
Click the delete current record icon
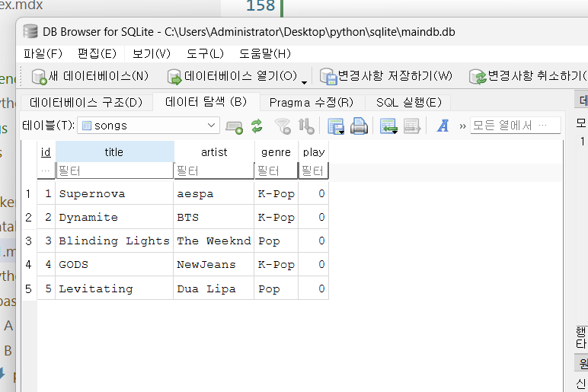coord(411,126)
